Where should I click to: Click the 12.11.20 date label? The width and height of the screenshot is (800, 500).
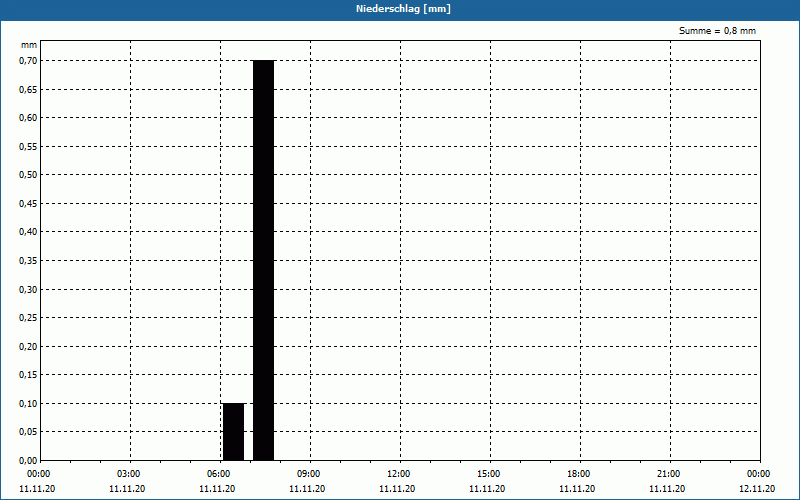point(757,489)
